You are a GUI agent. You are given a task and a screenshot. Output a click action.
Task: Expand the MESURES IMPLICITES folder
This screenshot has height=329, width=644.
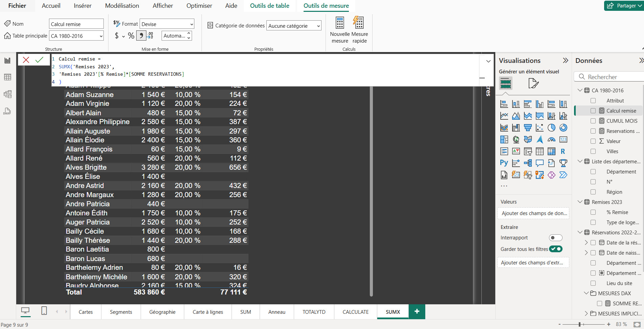586,313
